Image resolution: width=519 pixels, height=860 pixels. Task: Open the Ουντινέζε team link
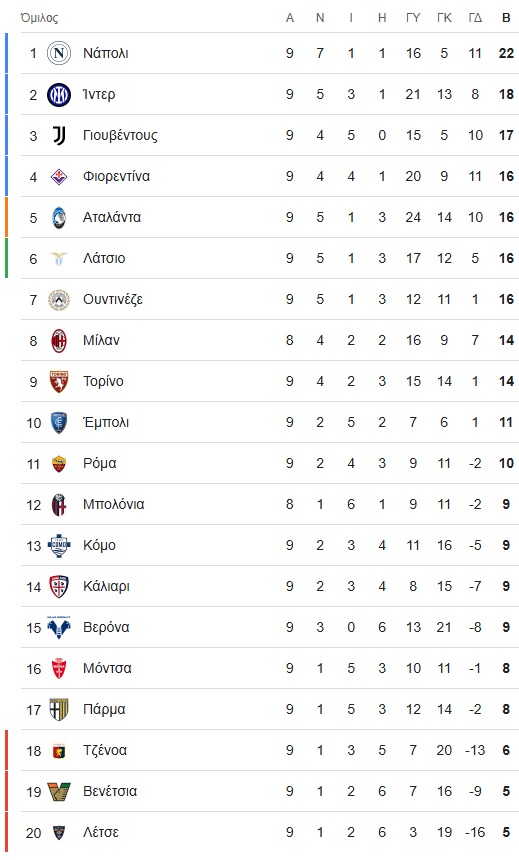[x=112, y=299]
